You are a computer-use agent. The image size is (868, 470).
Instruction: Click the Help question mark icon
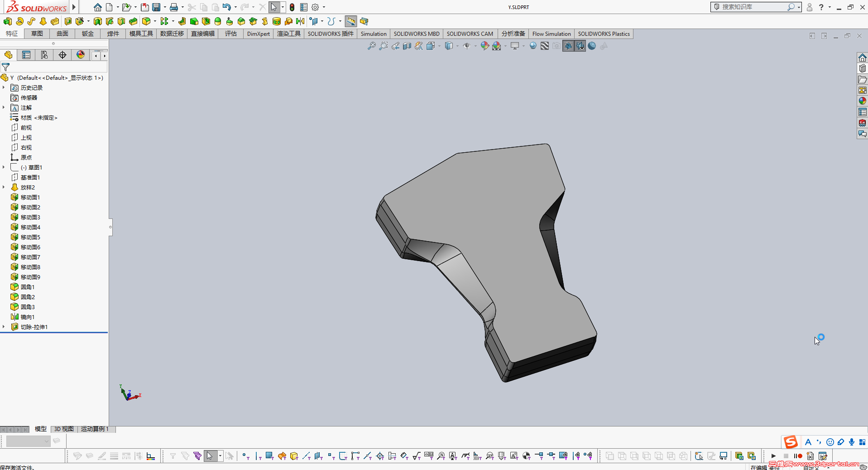coord(821,7)
